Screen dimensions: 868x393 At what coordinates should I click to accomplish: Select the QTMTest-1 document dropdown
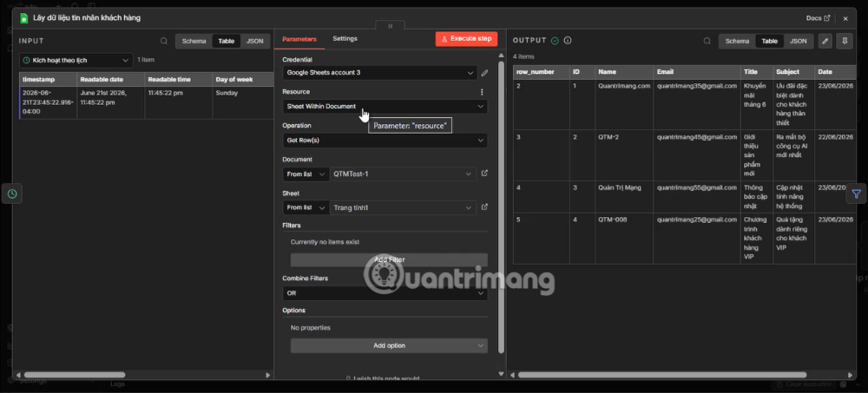403,174
